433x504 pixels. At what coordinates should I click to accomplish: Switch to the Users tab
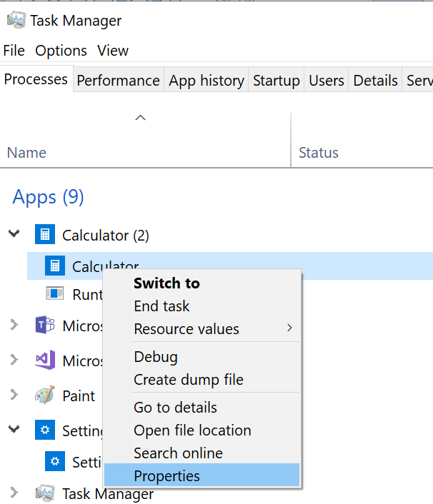click(x=327, y=81)
